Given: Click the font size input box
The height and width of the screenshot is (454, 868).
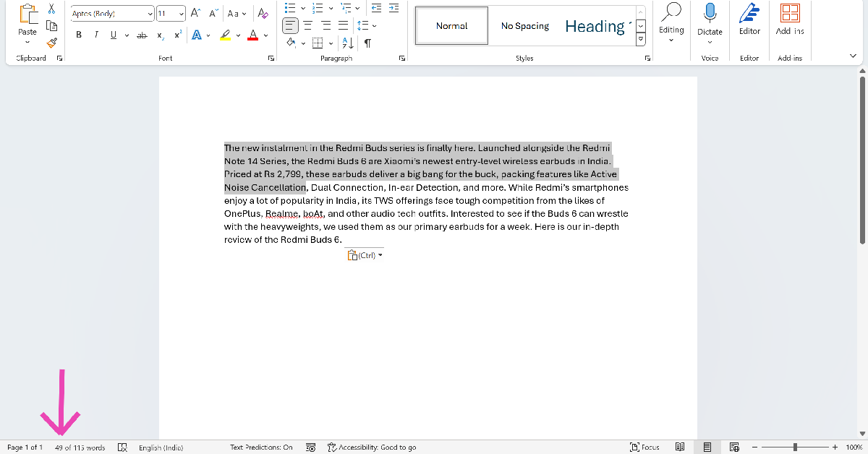Looking at the screenshot, I should coord(166,13).
